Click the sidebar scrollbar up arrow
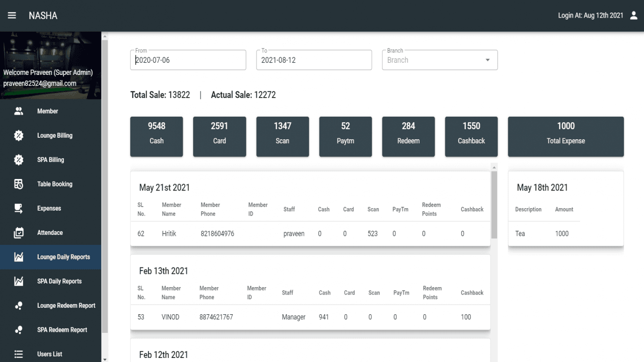644x362 pixels. point(105,35)
